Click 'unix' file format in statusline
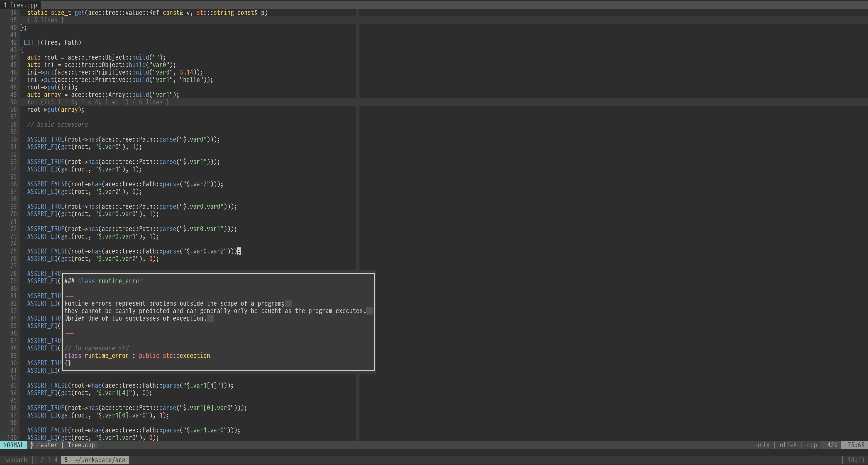The height and width of the screenshot is (465, 868). 762,445
